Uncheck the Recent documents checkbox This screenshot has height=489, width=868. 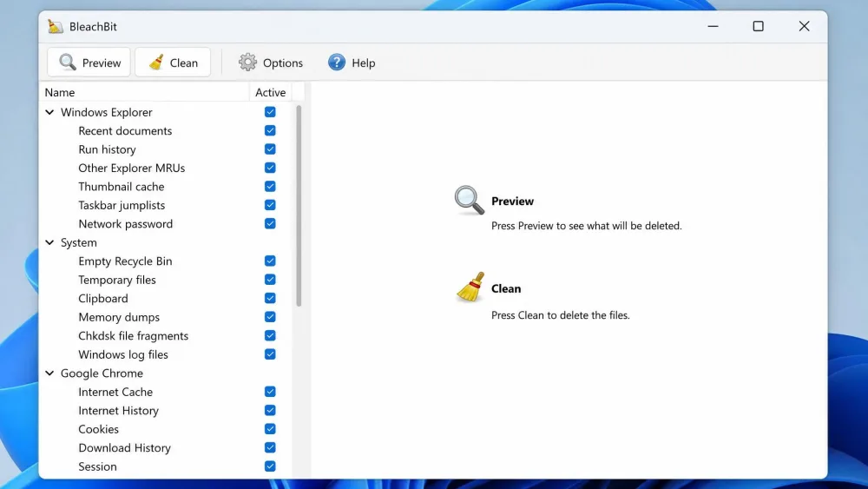pyautogui.click(x=270, y=130)
